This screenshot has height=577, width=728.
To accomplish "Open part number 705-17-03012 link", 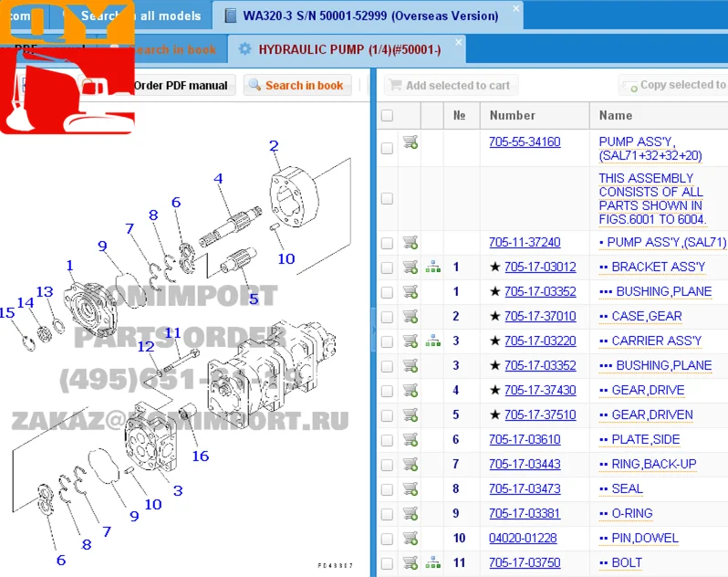I will coord(540,267).
